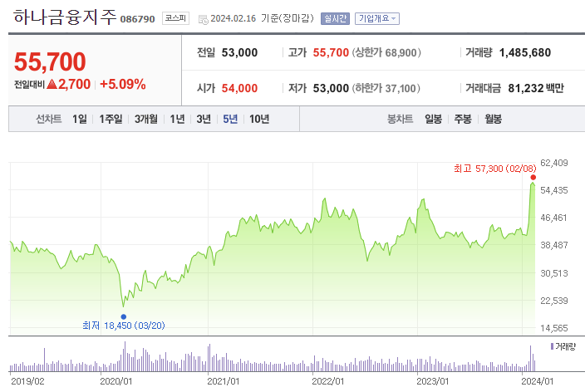This screenshot has width=585, height=392.
Task: Select the 1년 line chart tab
Action: click(x=177, y=119)
